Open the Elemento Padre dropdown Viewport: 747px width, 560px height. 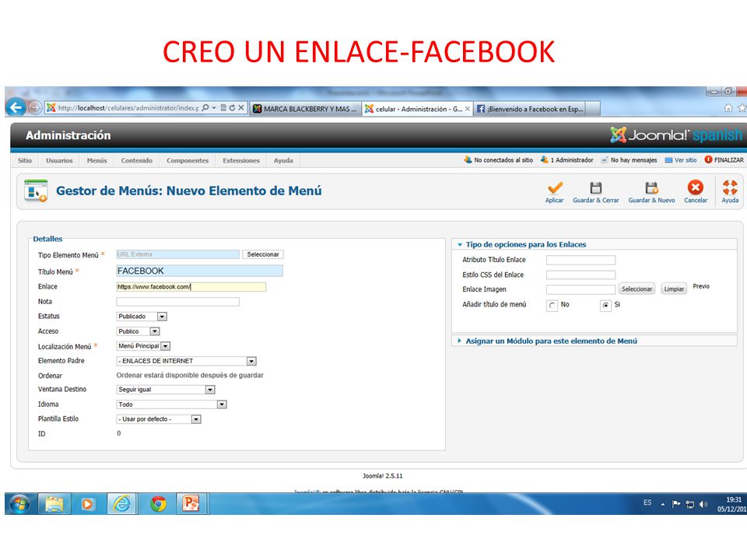(186, 361)
